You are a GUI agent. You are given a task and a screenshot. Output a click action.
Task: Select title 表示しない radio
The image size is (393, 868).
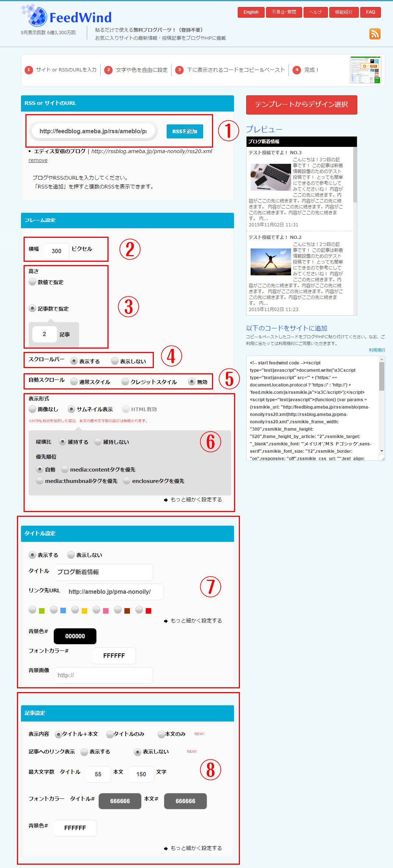coord(71,555)
